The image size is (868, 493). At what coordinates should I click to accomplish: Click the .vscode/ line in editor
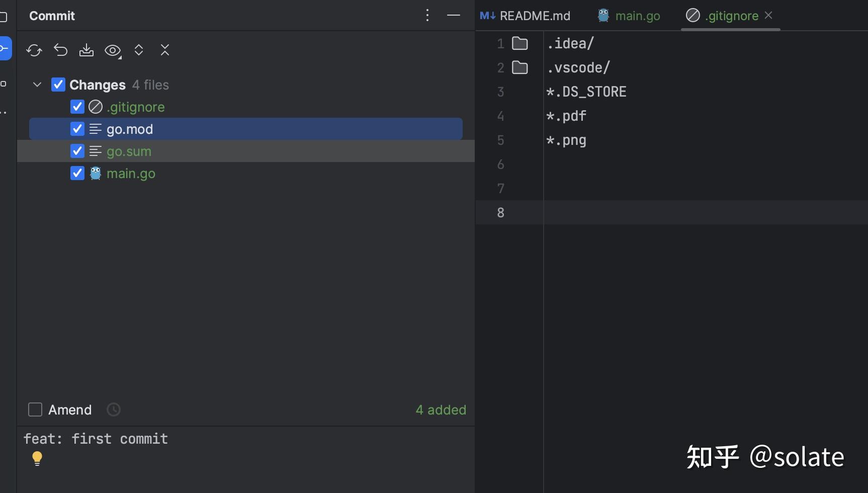[578, 67]
